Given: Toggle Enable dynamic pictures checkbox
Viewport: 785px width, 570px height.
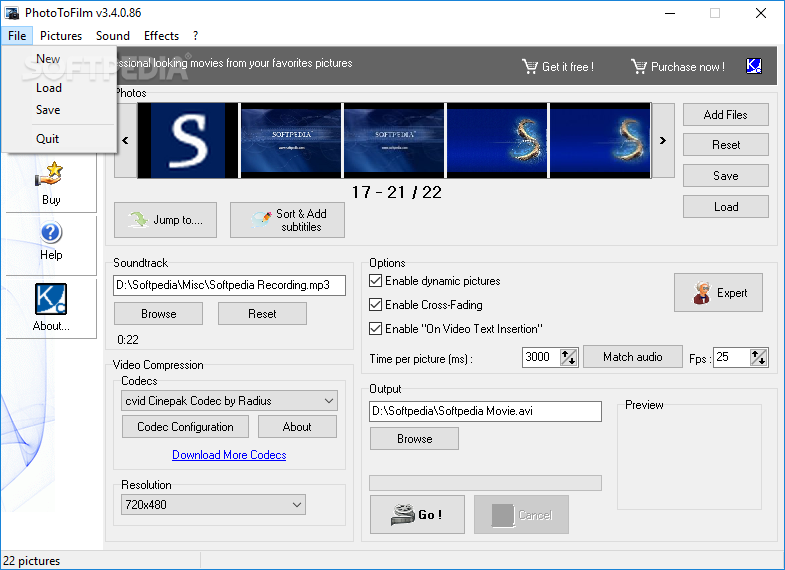Looking at the screenshot, I should (x=375, y=281).
